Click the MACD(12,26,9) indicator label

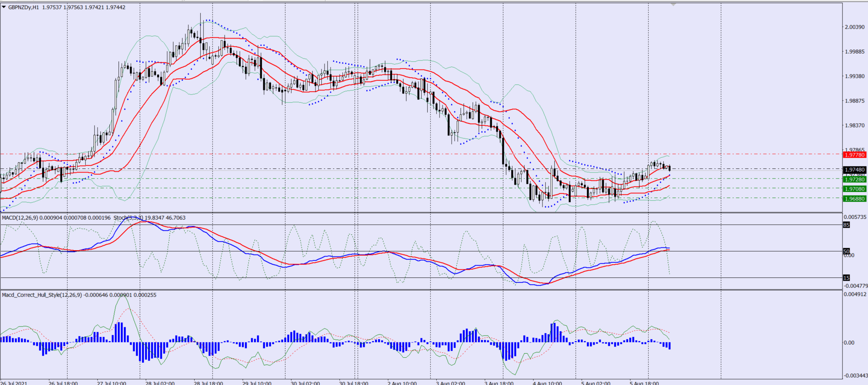[20, 218]
